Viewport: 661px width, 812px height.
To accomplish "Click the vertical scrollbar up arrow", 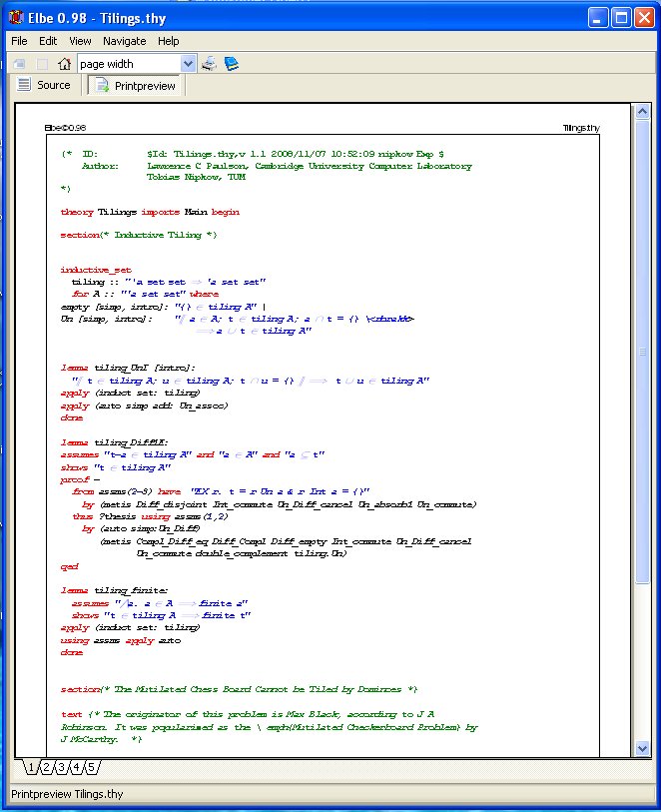I will pos(644,109).
